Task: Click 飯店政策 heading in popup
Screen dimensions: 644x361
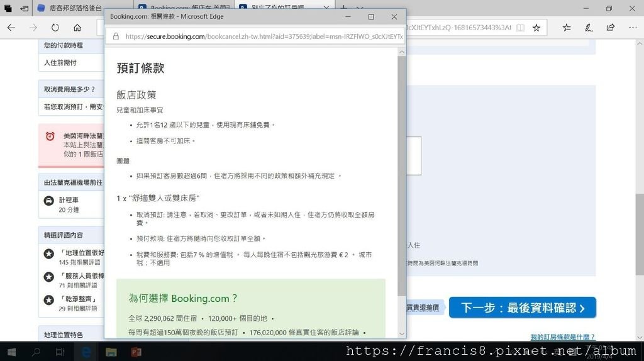Action: click(x=136, y=95)
